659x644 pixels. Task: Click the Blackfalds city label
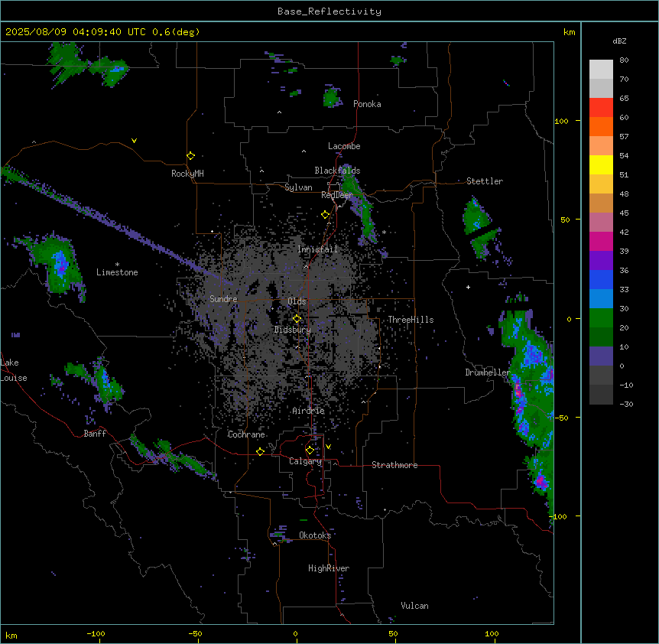(x=337, y=171)
